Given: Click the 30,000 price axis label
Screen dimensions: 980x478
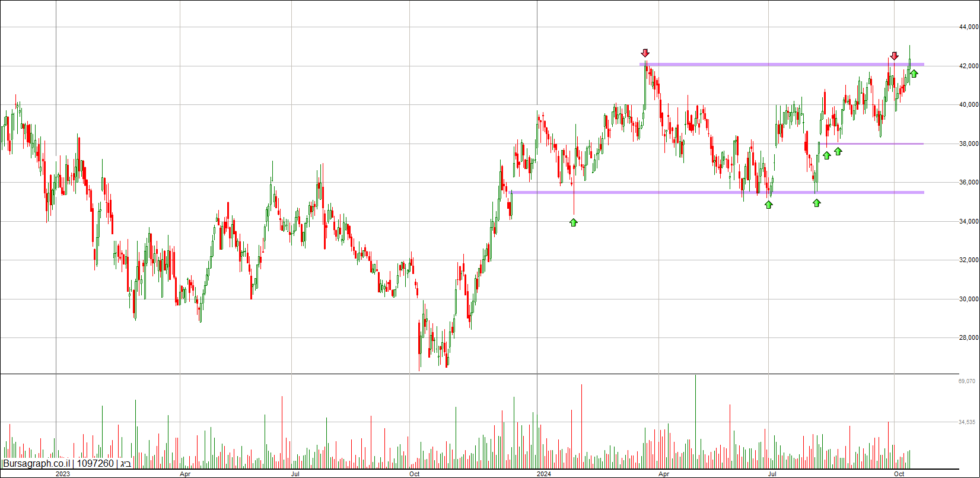Looking at the screenshot, I should click(x=969, y=299).
